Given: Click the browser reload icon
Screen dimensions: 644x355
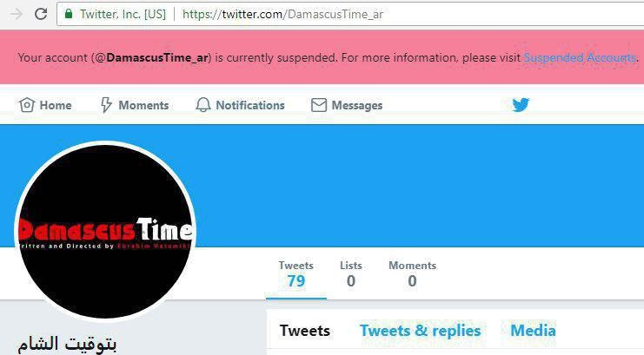Looking at the screenshot, I should [x=41, y=14].
